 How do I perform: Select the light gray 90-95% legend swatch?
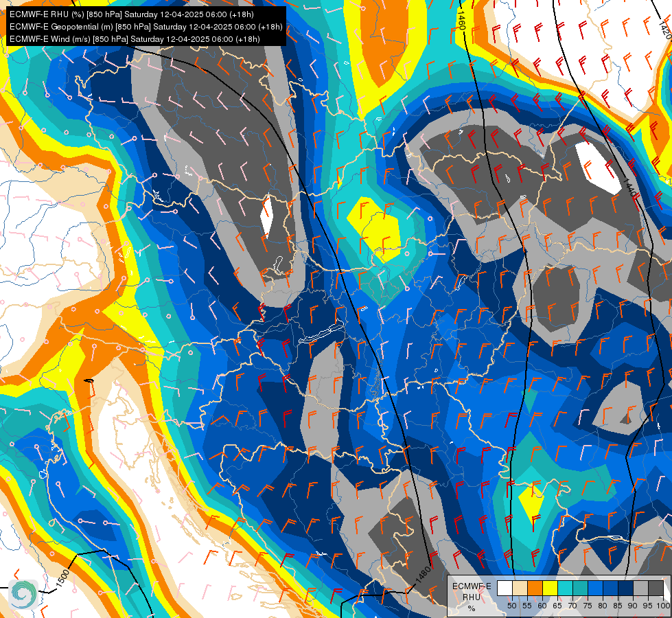click(640, 588)
